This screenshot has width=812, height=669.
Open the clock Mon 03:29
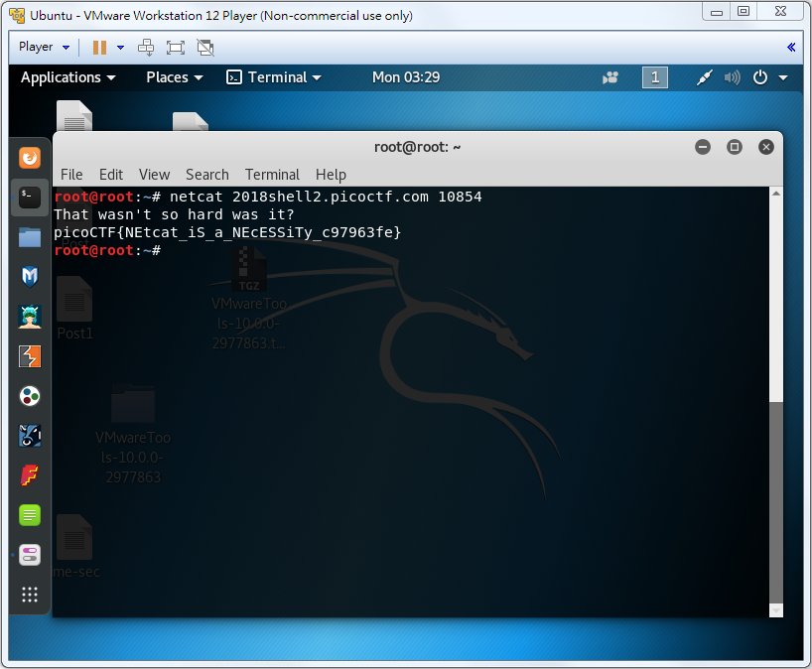tap(406, 77)
